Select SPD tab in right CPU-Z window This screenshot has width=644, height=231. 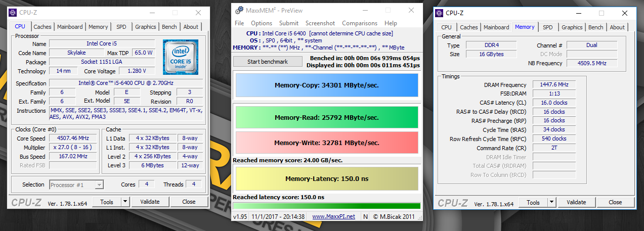(x=548, y=27)
